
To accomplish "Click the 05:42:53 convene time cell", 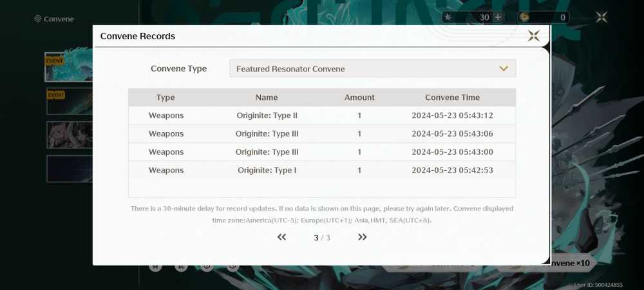I will 452,170.
